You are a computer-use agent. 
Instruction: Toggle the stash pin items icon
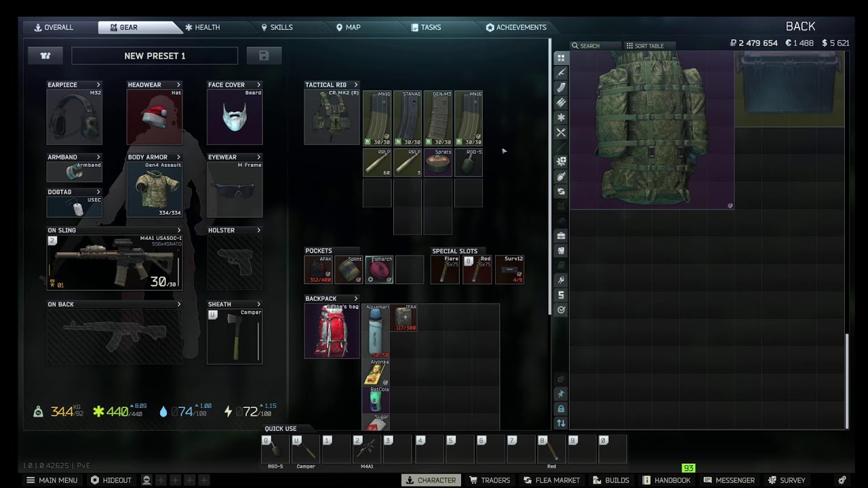(561, 394)
